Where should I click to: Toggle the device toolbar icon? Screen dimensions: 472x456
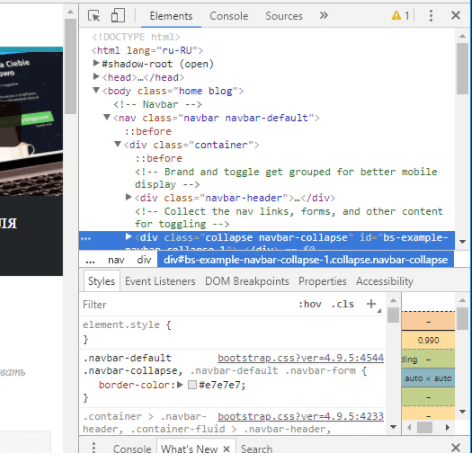tap(118, 15)
